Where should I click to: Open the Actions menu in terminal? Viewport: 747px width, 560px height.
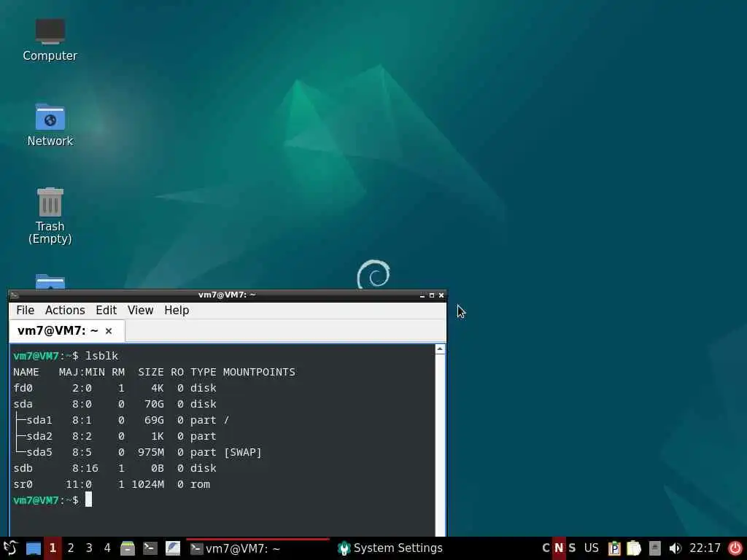(x=65, y=310)
